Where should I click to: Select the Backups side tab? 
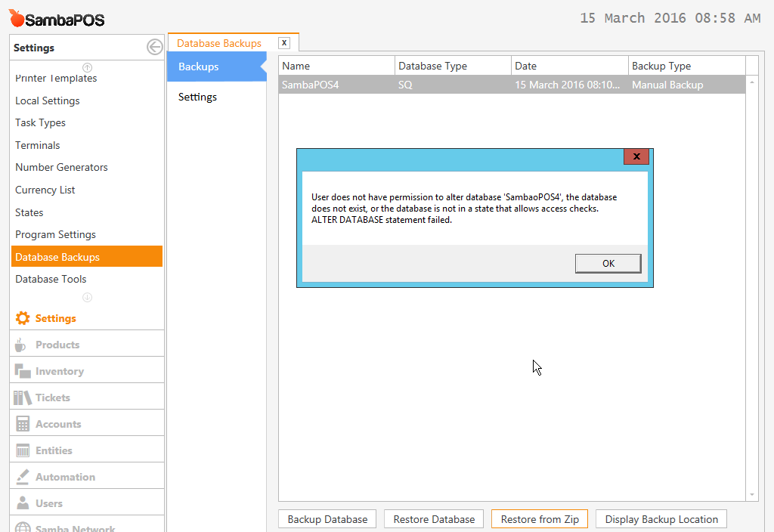click(217, 66)
